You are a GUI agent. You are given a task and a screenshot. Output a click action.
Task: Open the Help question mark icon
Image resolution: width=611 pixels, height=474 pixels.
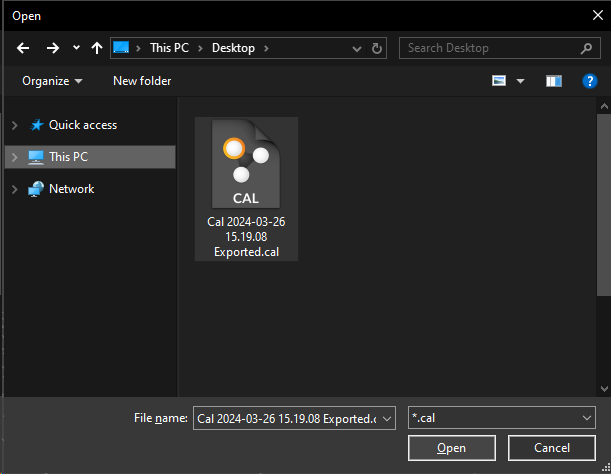tap(589, 81)
